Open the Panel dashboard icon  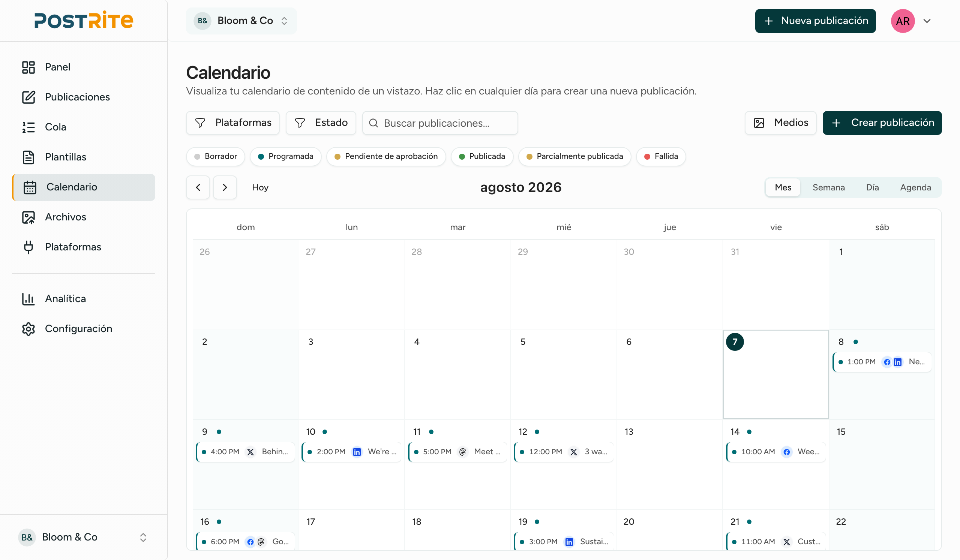click(28, 67)
